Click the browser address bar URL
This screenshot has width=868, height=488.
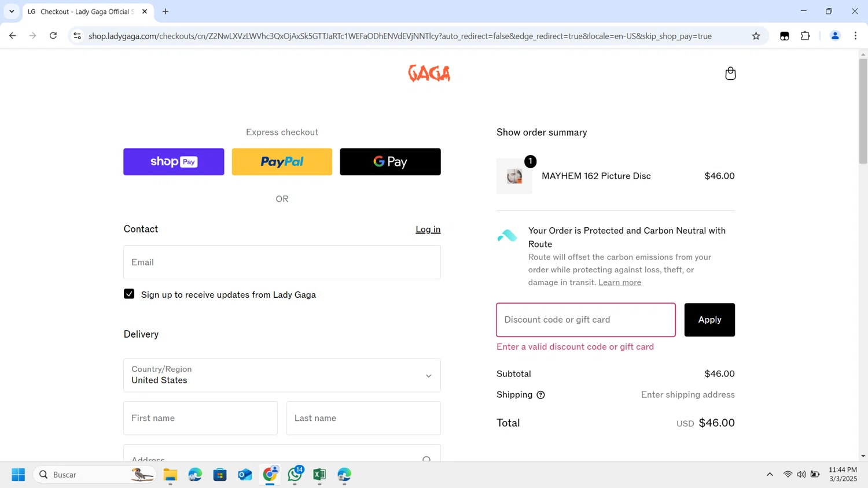(400, 36)
